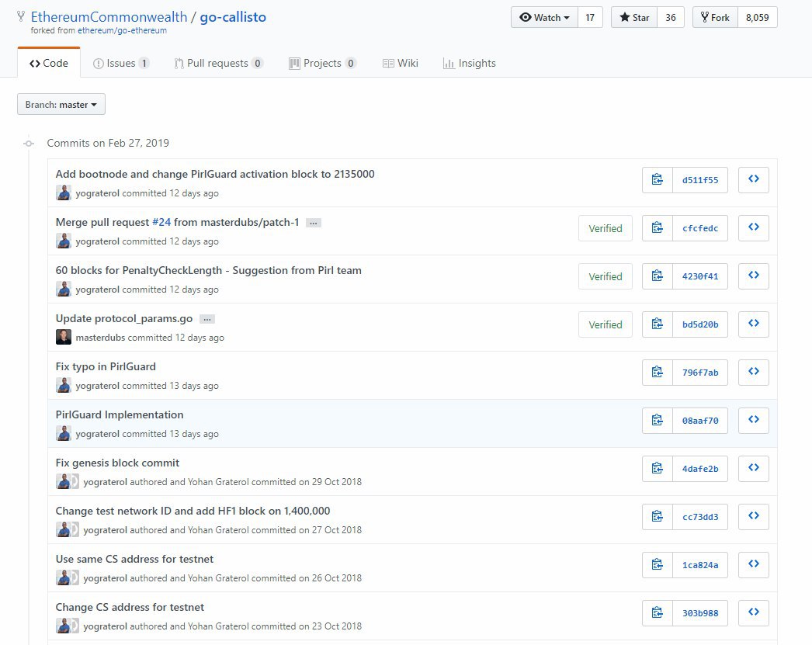Open 'Change test network ID' commit
Screen dimensions: 812x645
tap(193, 511)
